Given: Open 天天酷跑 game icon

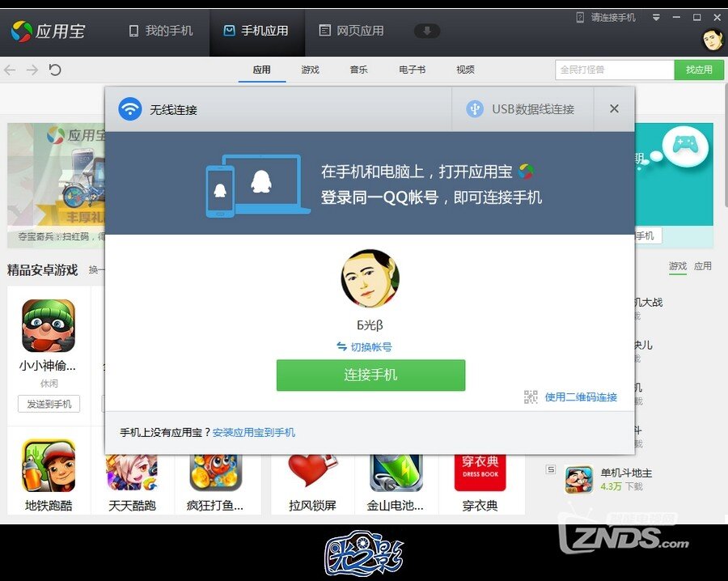Looking at the screenshot, I should click(x=132, y=473).
